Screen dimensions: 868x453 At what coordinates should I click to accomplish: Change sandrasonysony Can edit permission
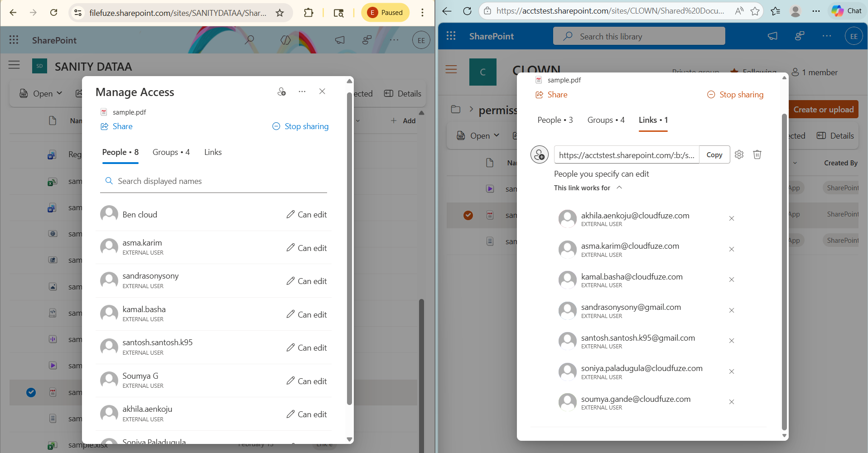[x=306, y=281]
